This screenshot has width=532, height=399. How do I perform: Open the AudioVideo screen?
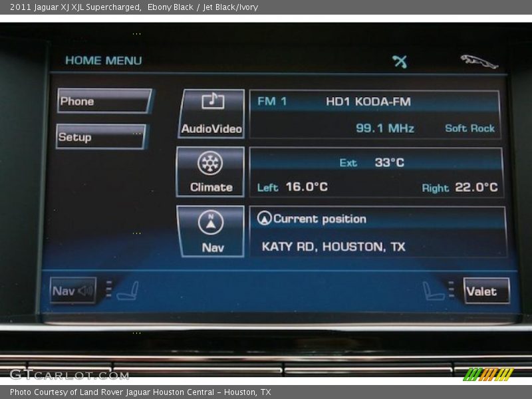(x=211, y=114)
